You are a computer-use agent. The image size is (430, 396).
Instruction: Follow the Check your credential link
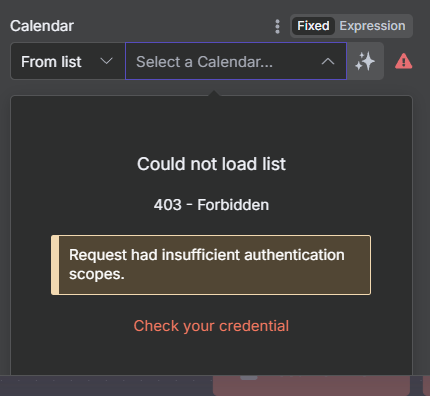[211, 326]
